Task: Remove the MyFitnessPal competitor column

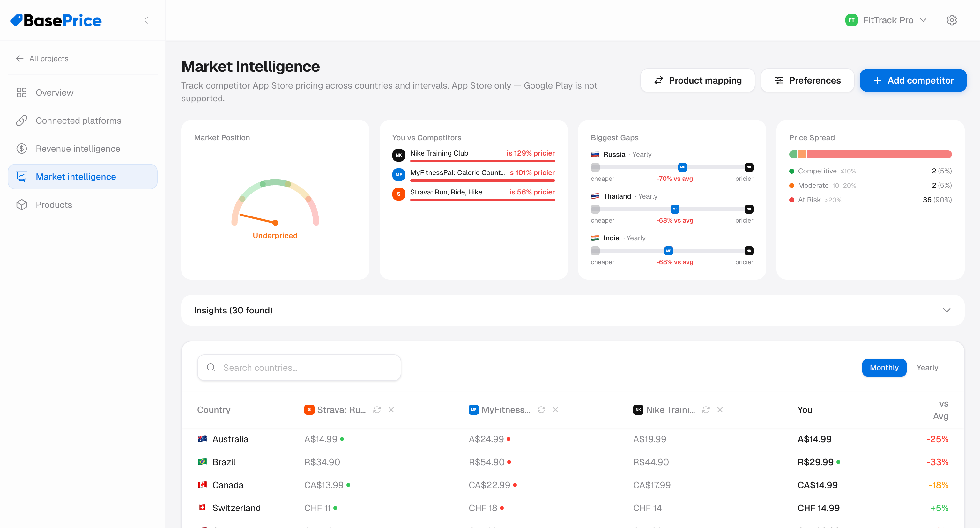Action: 555,410
